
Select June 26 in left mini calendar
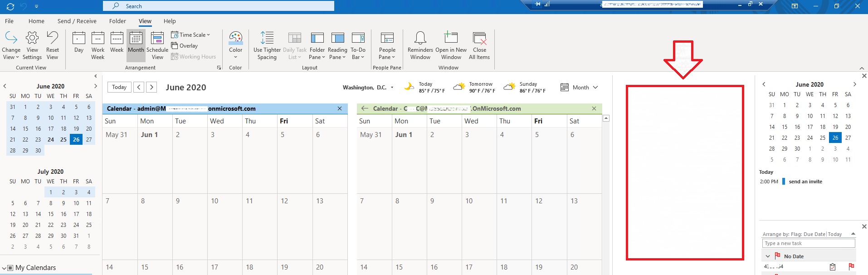tap(76, 140)
